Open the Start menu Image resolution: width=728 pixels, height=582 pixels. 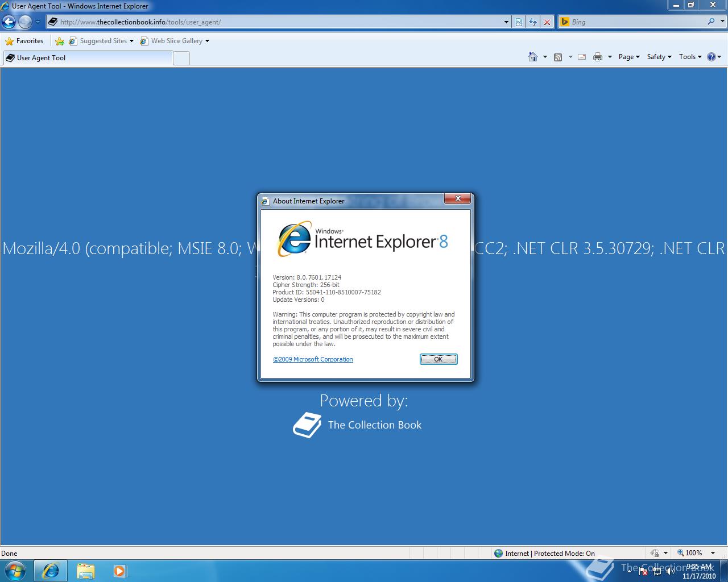point(15,570)
